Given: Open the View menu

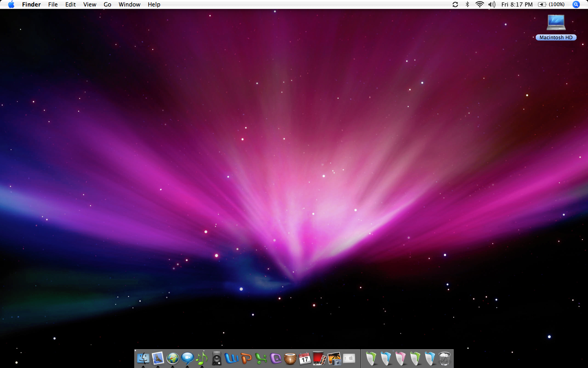Looking at the screenshot, I should (x=90, y=4).
